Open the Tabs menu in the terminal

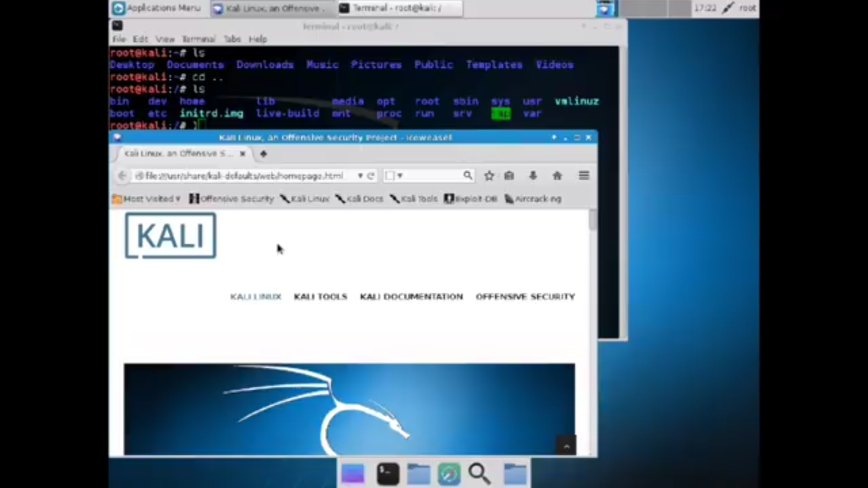[x=232, y=39]
